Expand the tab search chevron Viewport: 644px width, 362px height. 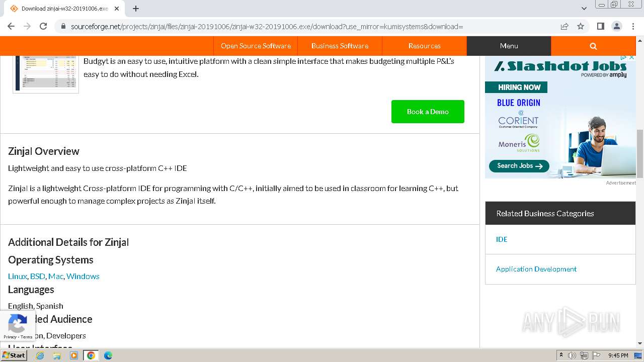584,9
